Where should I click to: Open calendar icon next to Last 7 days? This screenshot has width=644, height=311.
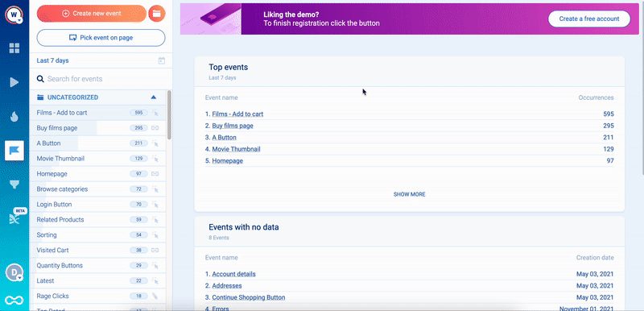(x=162, y=60)
